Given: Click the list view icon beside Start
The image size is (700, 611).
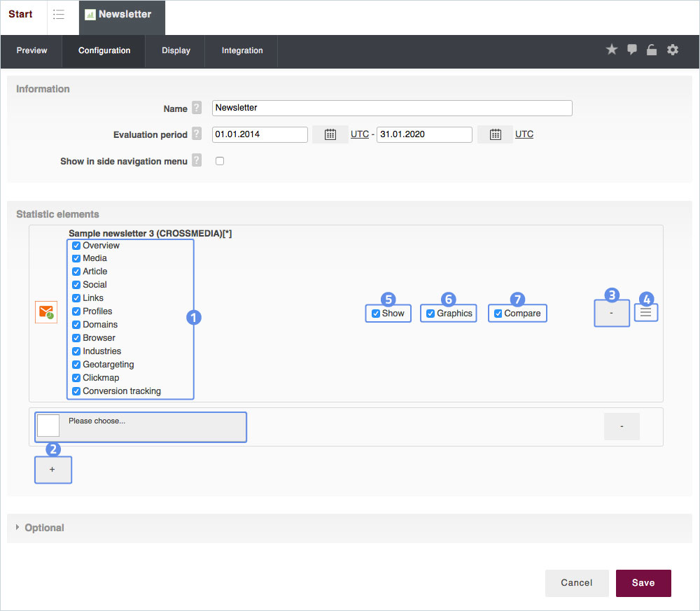Looking at the screenshot, I should (59, 15).
